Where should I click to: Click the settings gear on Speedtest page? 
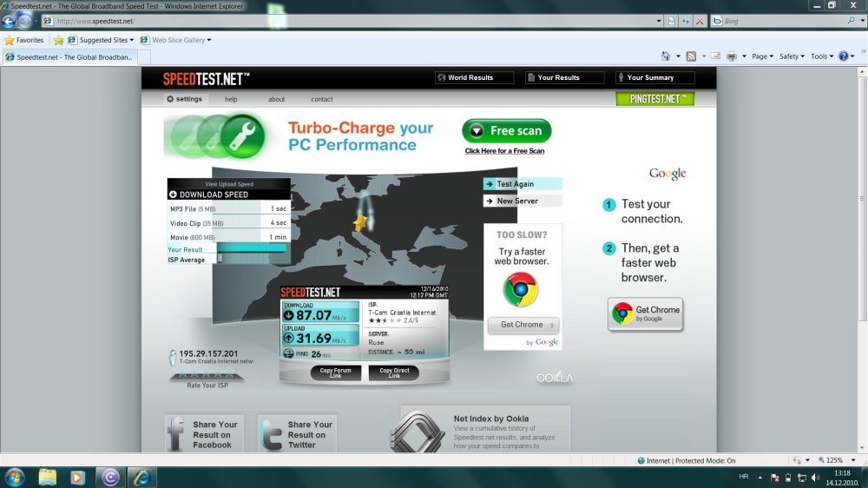[170, 99]
